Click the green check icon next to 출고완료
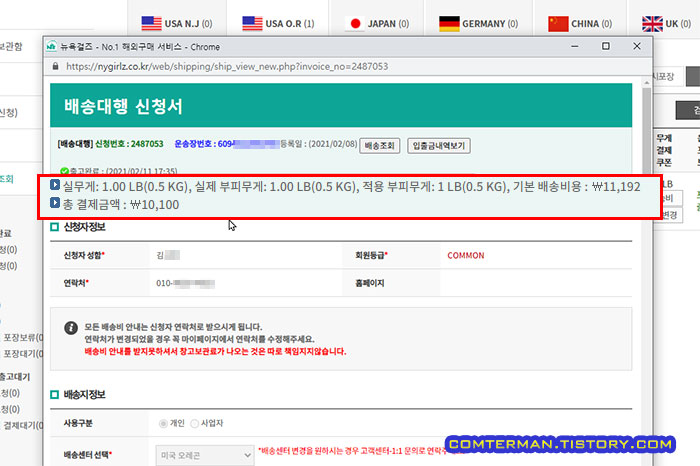 coord(64,171)
